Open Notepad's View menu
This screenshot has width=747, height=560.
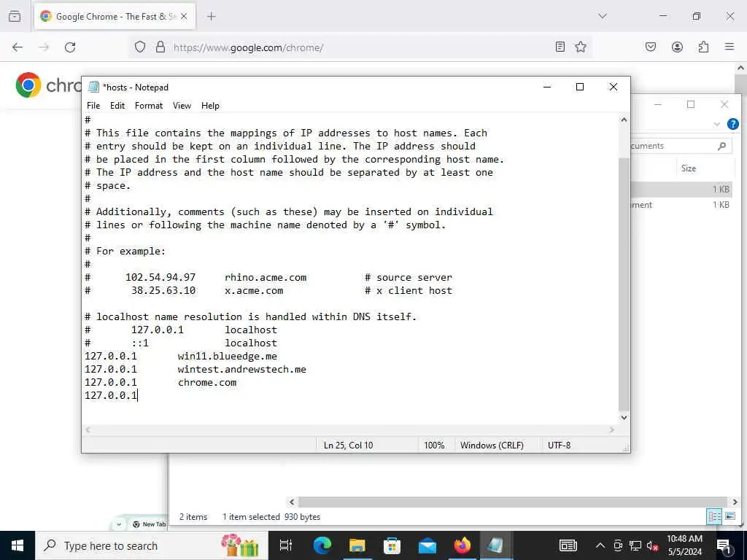click(182, 106)
